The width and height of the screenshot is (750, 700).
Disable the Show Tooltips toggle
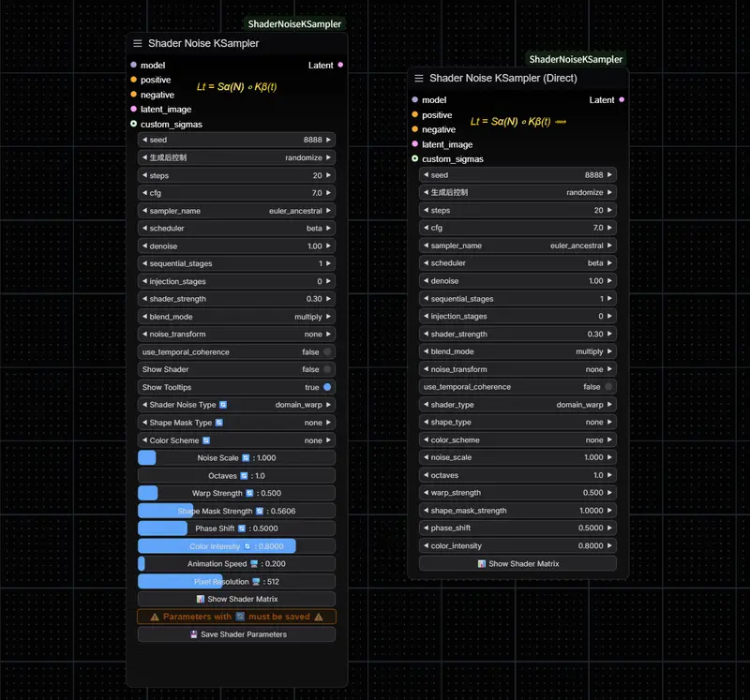[236, 387]
